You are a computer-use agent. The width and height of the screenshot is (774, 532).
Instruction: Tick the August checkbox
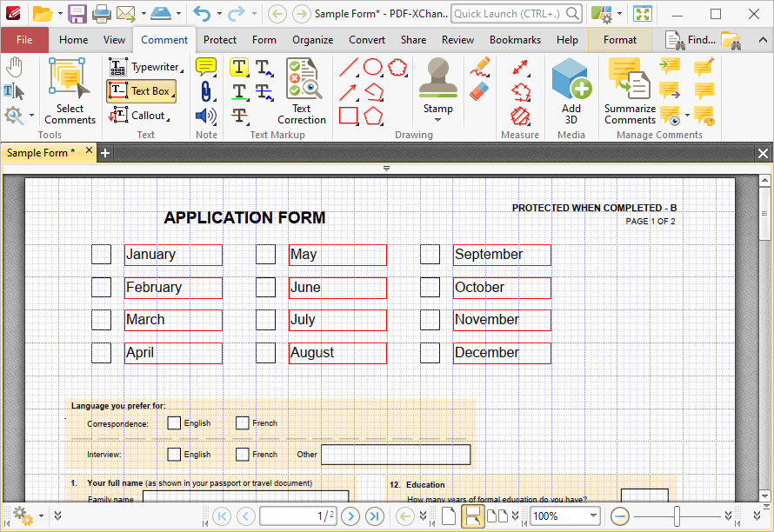tap(265, 353)
